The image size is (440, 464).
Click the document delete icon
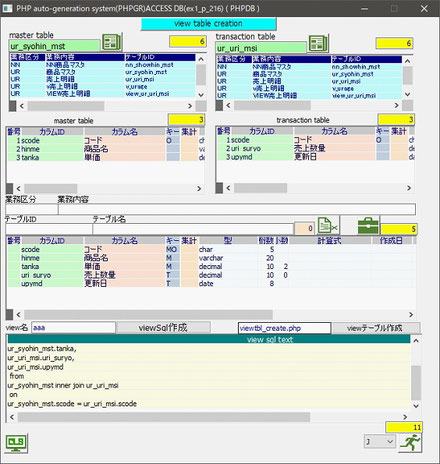(327, 226)
